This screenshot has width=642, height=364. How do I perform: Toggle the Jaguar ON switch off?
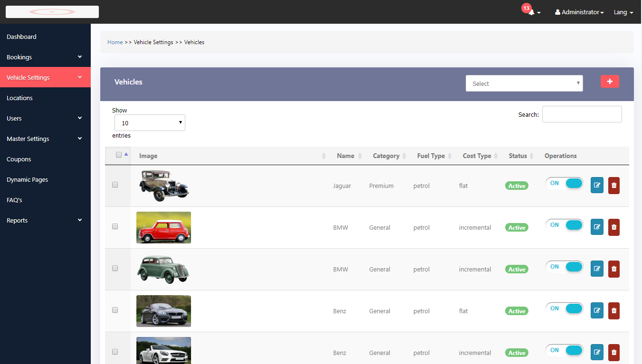(564, 183)
